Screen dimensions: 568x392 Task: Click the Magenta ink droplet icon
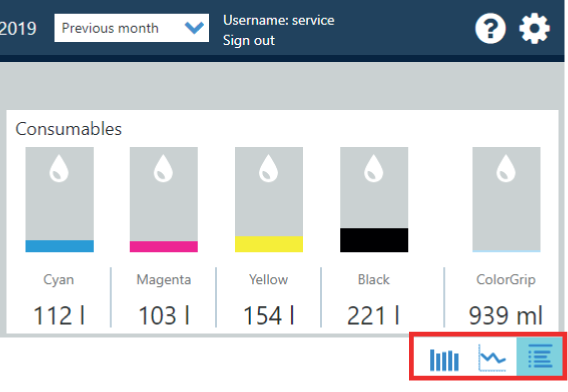[x=163, y=168]
